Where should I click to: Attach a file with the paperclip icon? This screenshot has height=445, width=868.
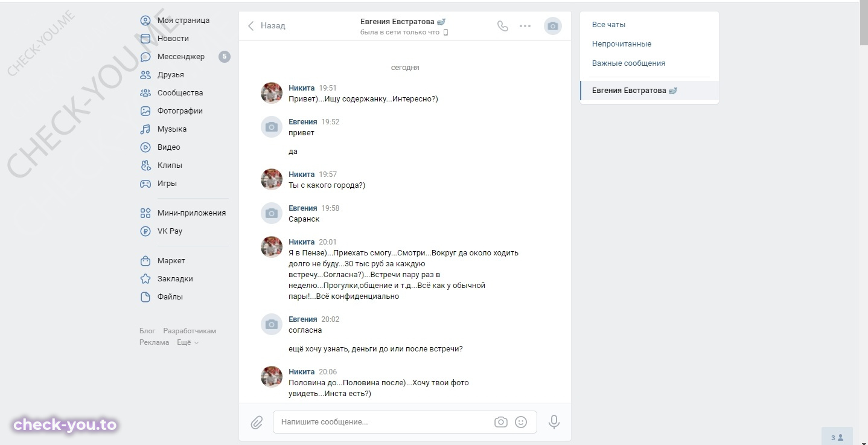pos(257,422)
